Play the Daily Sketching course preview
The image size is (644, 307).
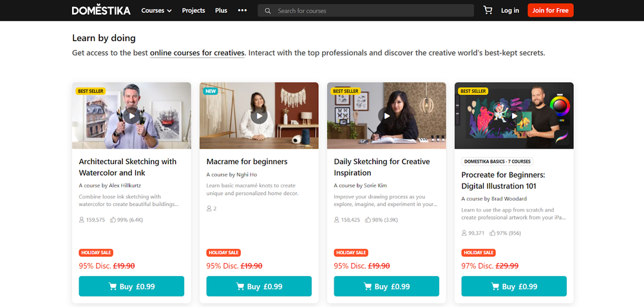click(x=386, y=116)
